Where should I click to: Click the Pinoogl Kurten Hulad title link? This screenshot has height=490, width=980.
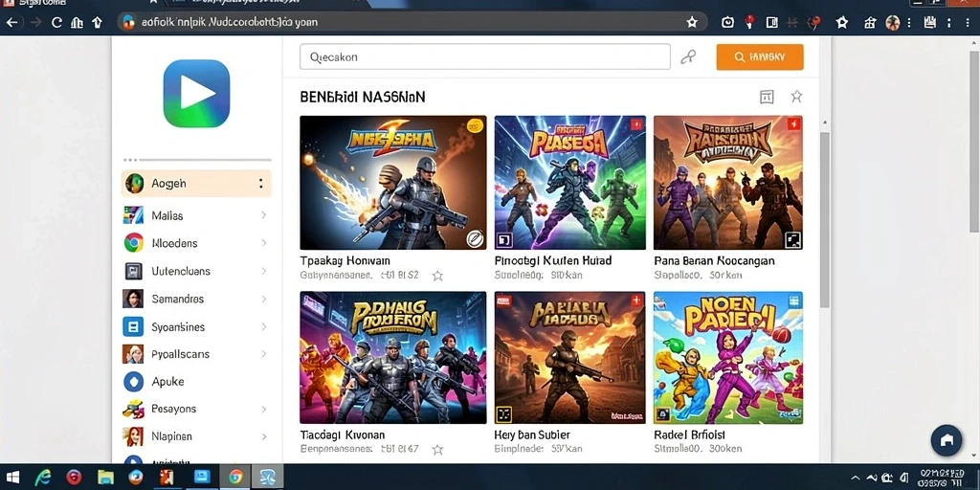click(x=553, y=260)
